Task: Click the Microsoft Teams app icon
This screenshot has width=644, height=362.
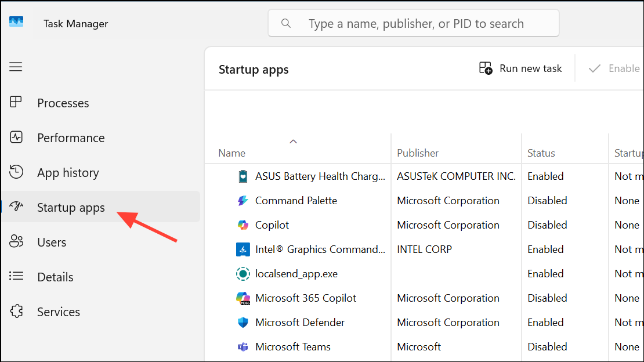Action: pos(243,346)
